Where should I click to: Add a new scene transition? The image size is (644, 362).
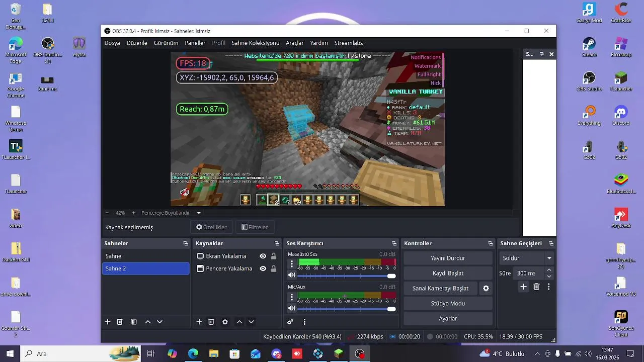(x=524, y=287)
